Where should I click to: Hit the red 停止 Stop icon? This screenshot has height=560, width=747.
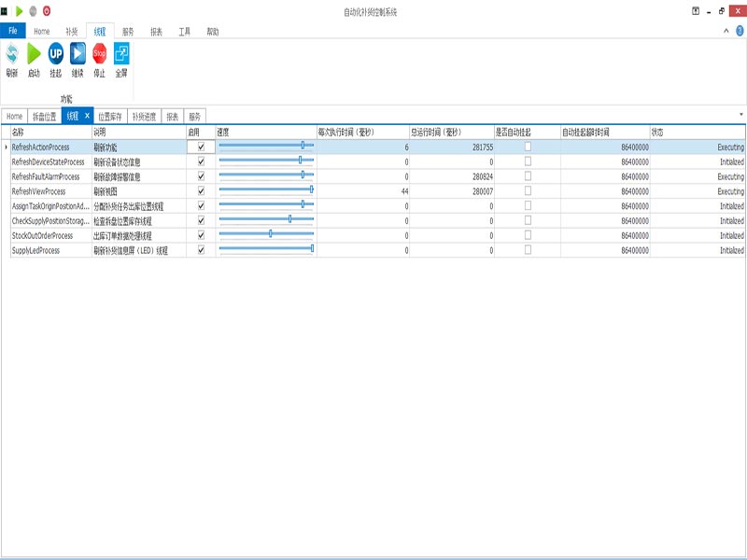100,54
